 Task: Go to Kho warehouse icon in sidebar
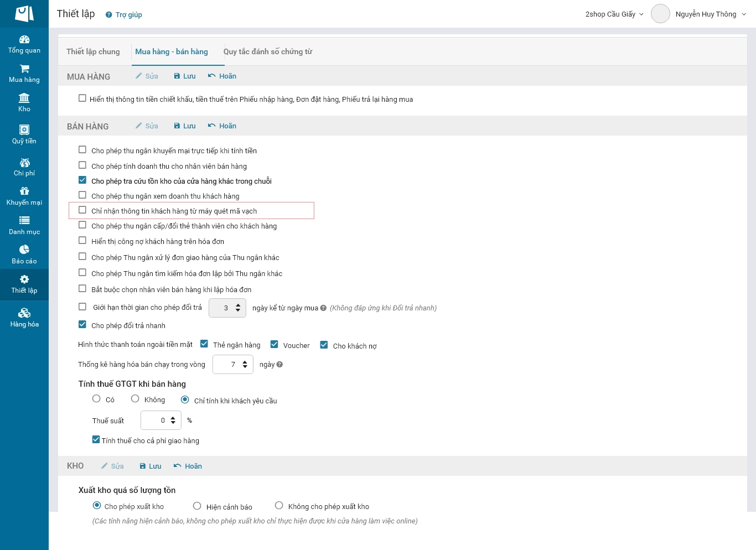click(24, 98)
